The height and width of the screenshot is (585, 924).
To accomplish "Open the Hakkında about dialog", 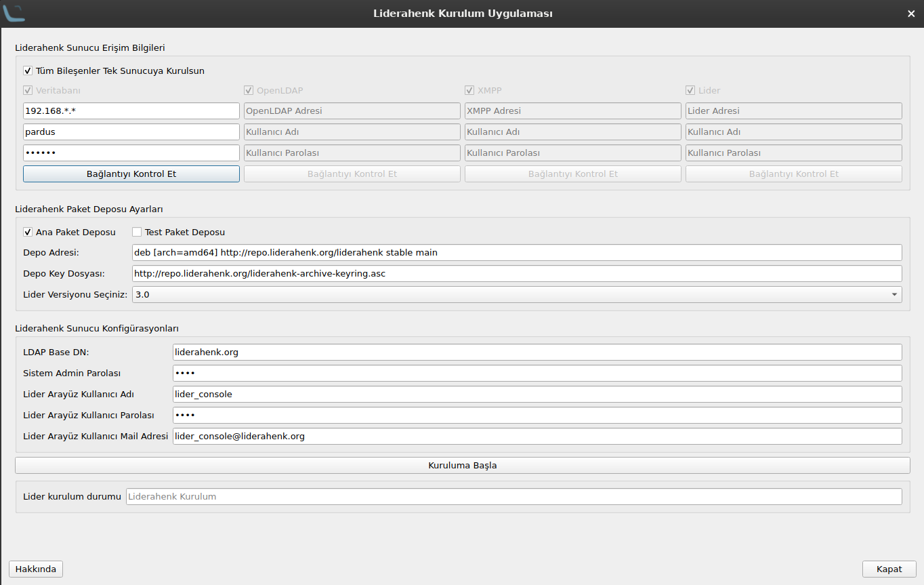I will [x=36, y=569].
